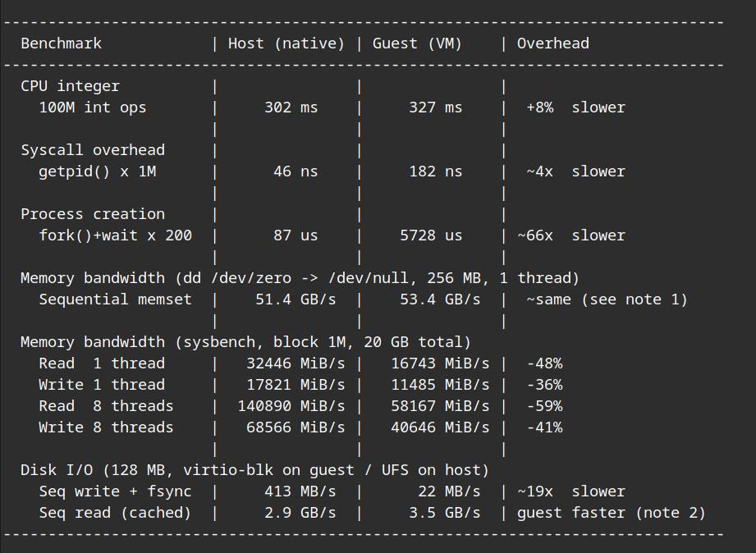Select the '-36%' overhead value
The image size is (756, 553).
pos(544,385)
